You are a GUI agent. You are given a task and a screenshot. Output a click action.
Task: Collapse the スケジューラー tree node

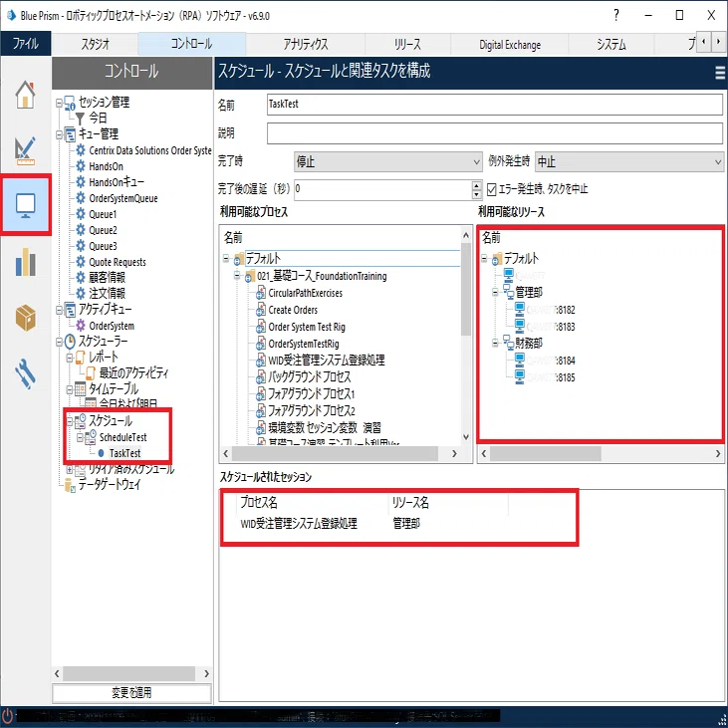59,343
